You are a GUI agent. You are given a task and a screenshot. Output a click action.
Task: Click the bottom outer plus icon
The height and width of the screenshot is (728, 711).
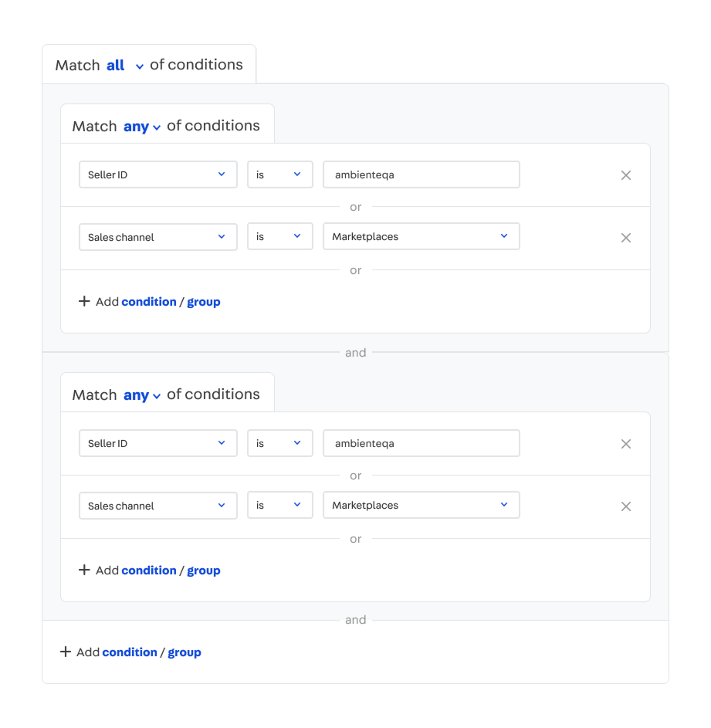pyautogui.click(x=66, y=652)
